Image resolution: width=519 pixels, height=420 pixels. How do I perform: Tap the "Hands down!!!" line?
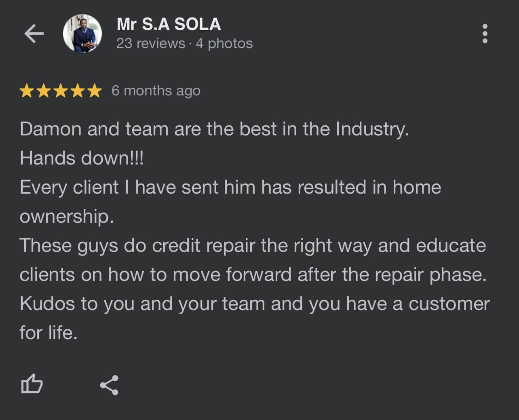click(82, 158)
